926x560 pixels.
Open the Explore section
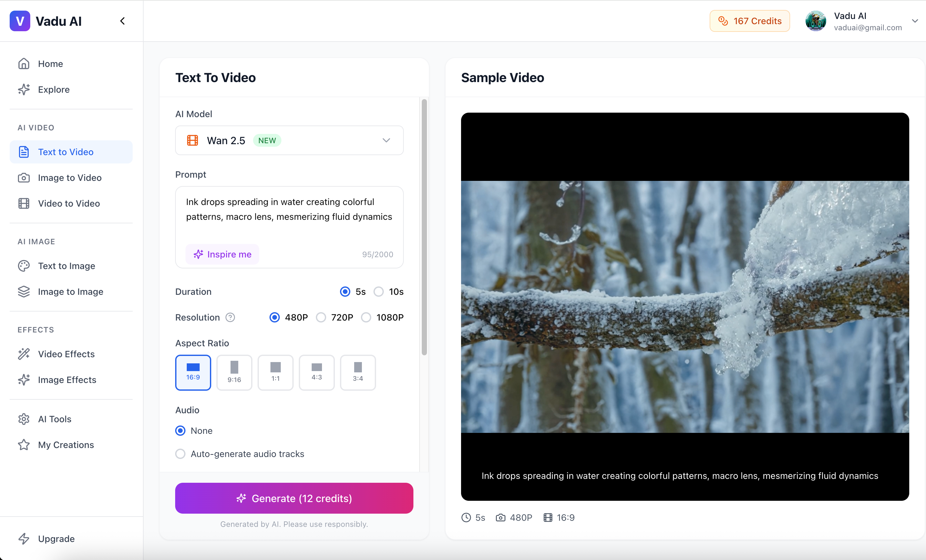pyautogui.click(x=54, y=89)
